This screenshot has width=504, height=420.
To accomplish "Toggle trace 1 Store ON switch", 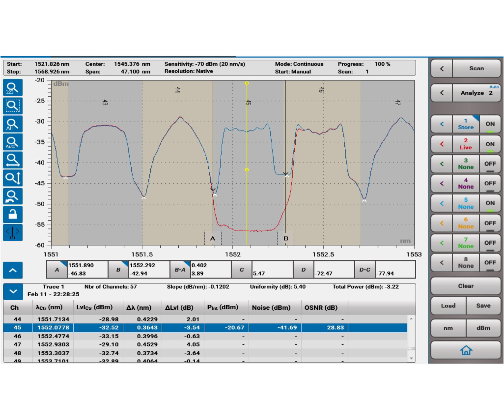I will (x=490, y=124).
